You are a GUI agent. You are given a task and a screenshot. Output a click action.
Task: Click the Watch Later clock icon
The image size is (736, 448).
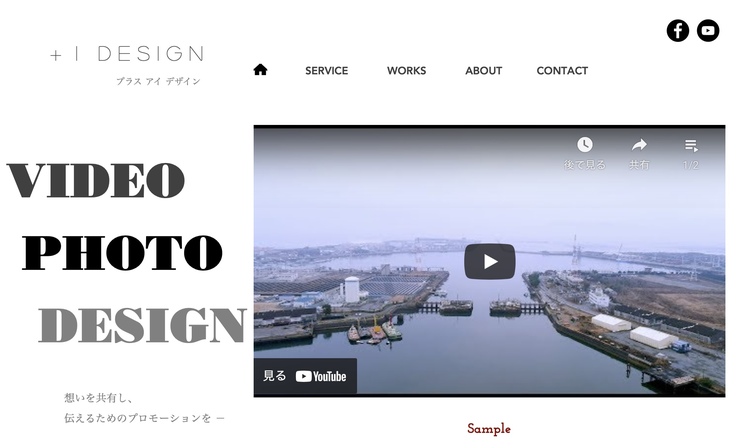(584, 145)
